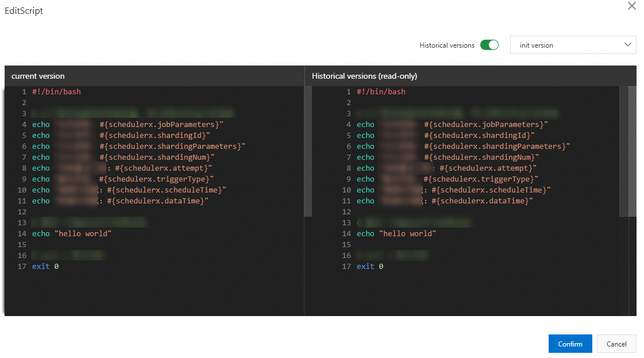Click the jobParameters line in current version

click(128, 124)
